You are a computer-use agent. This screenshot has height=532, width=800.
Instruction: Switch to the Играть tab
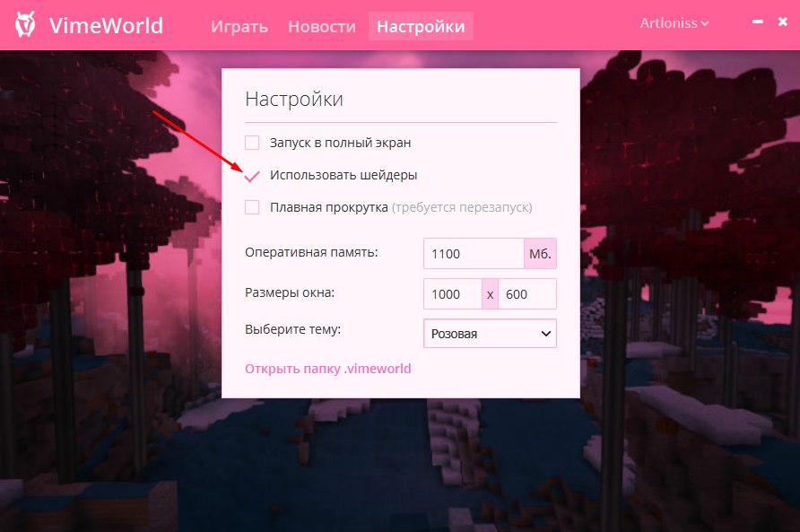[239, 26]
